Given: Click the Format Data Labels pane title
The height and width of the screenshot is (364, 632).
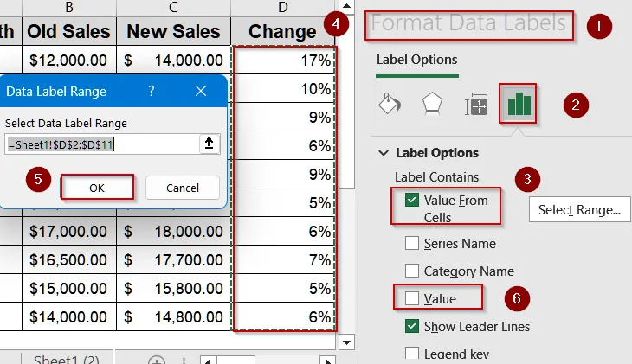Looking at the screenshot, I should pyautogui.click(x=468, y=23).
